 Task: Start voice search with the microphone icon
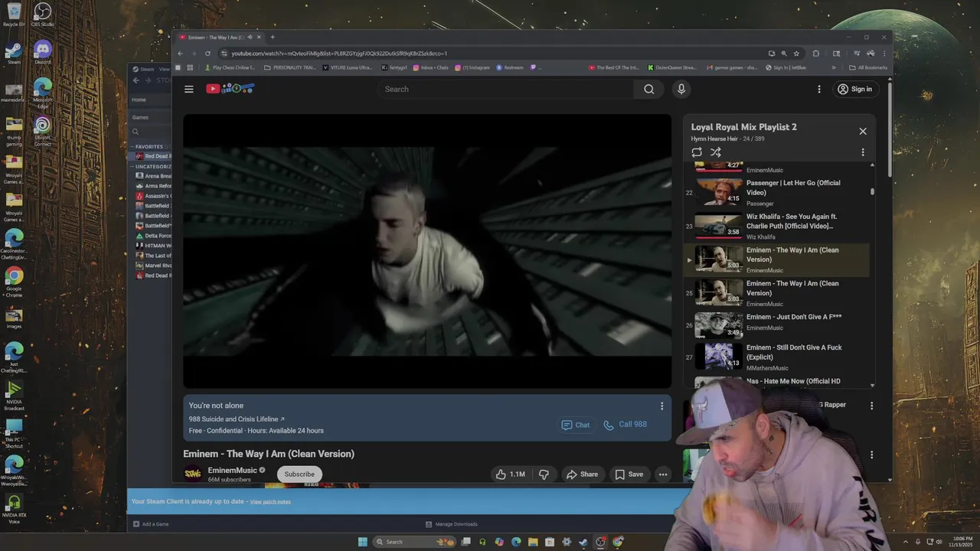coord(681,89)
